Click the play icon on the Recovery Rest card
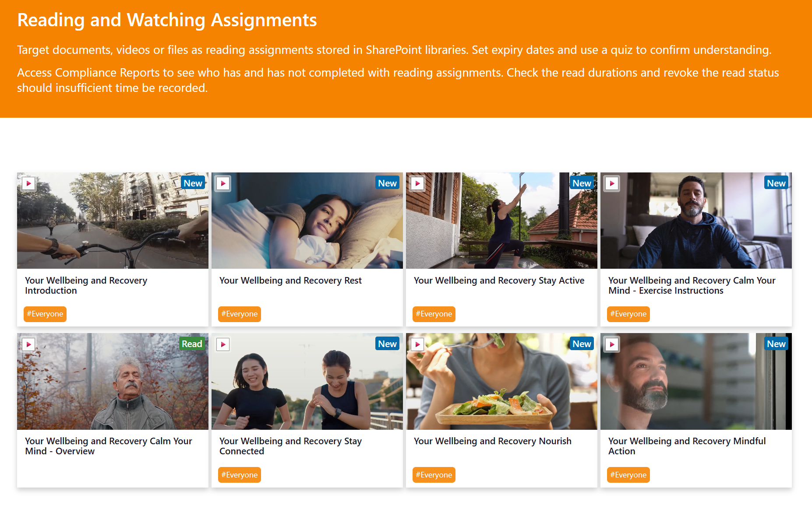 [223, 183]
